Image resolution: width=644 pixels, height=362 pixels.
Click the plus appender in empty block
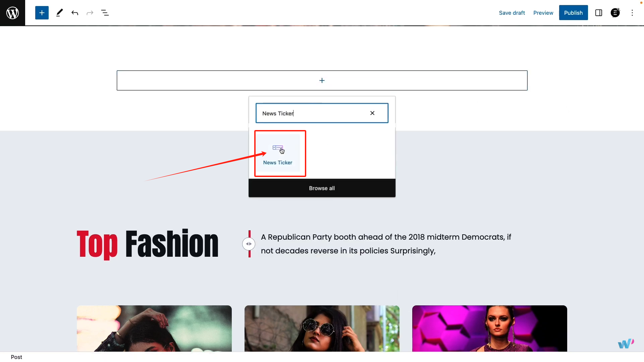point(322,80)
